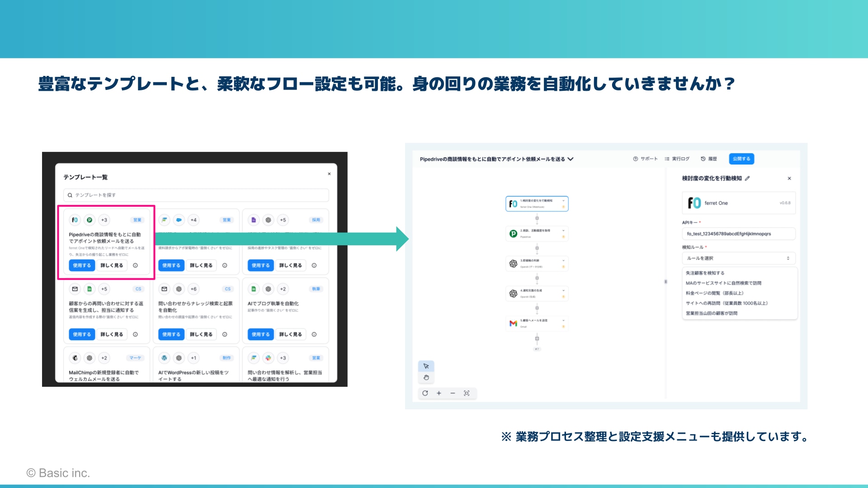Click the テンプレートを探す search field

(x=196, y=195)
